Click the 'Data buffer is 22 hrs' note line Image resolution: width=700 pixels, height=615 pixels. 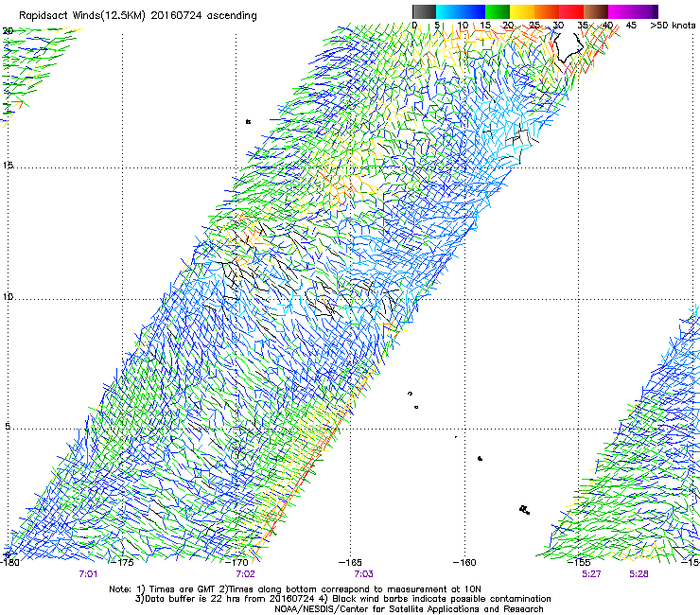pos(342,599)
